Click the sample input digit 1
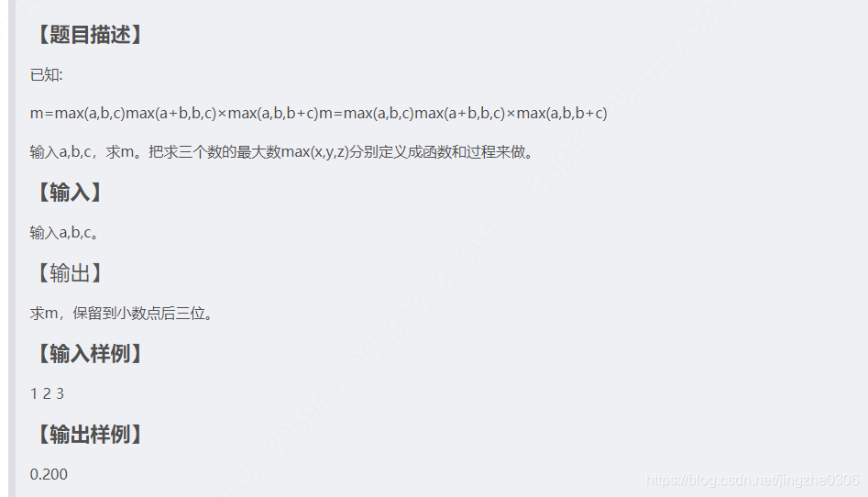The width and height of the screenshot is (868, 497). (34, 394)
